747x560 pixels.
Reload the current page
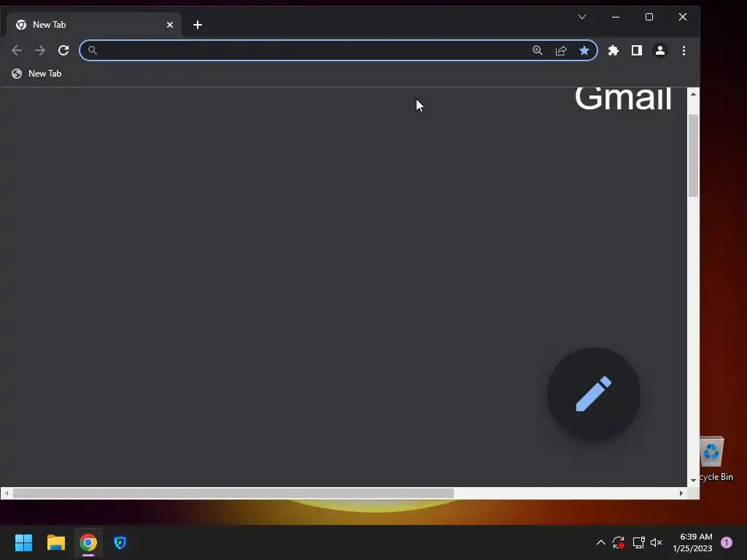[x=63, y=50]
